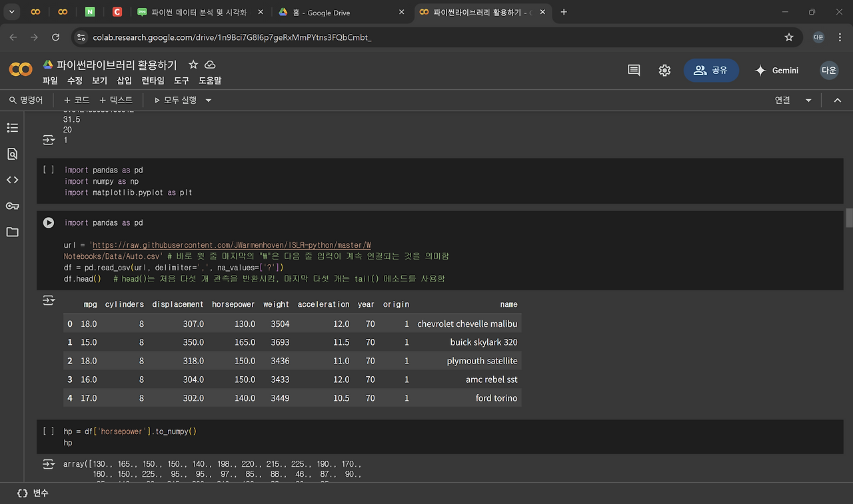This screenshot has height=504, width=853.
Task: Open the table of contents sidebar icon
Action: tap(12, 128)
